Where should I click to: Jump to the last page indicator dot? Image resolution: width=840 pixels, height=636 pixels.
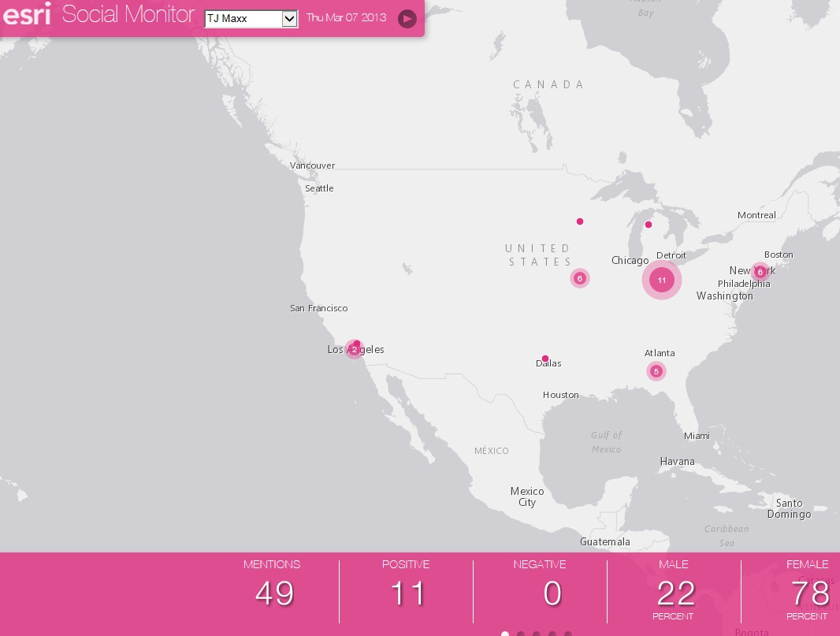click(568, 633)
